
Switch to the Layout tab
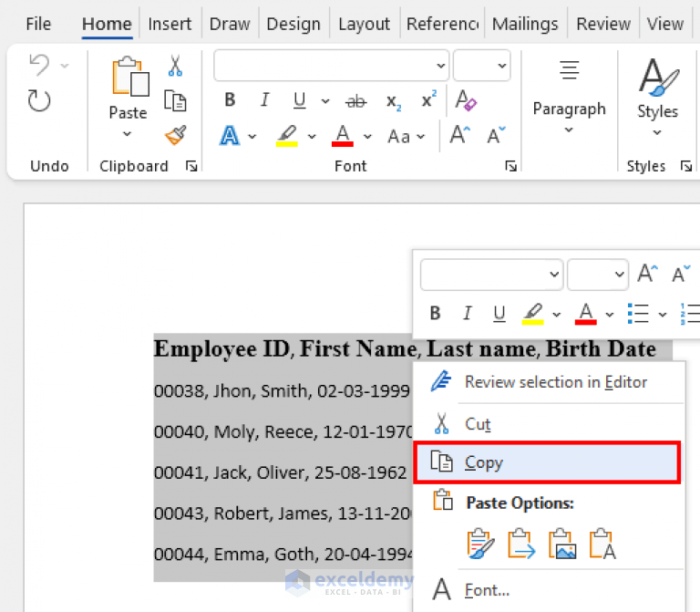[364, 25]
